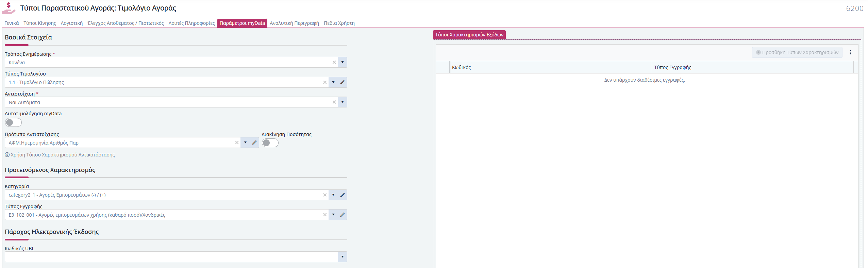This screenshot has height=268, width=868.
Task: Enable the Διακίνηση Ποσότητας switch
Action: [x=270, y=143]
